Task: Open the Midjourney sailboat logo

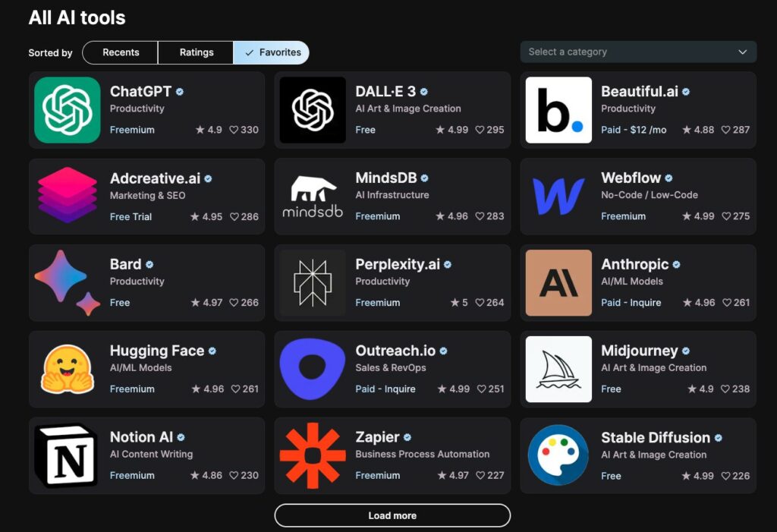Action: (558, 370)
